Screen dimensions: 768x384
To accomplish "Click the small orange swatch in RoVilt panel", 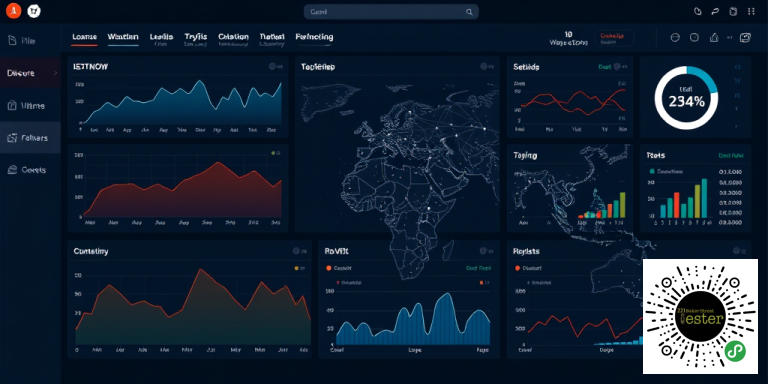I will (481, 283).
